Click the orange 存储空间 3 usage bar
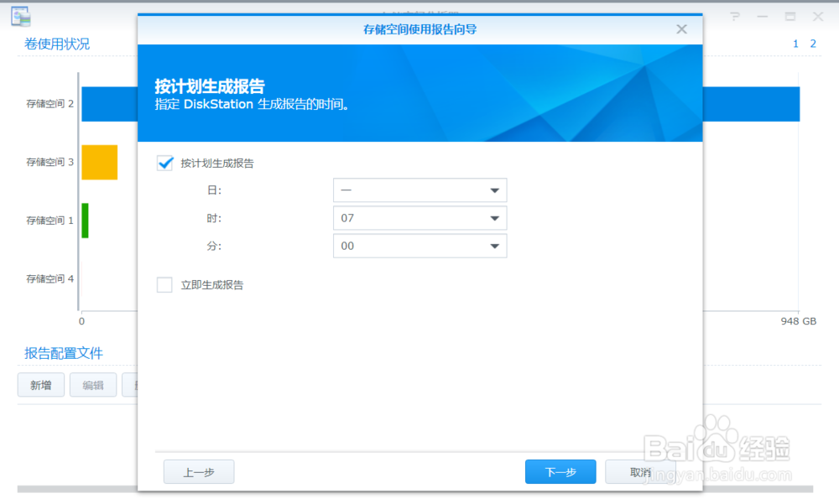 (99, 162)
